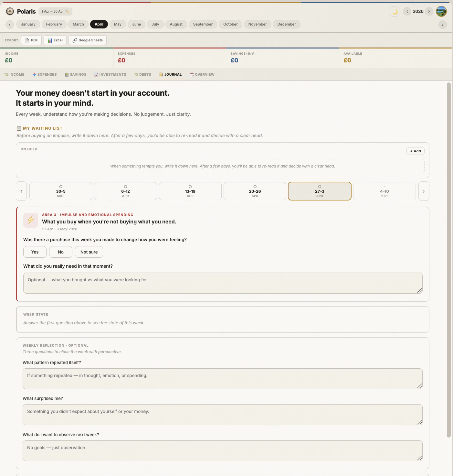Click the lightning bolt impulse spending icon
This screenshot has width=453, height=476.
coord(31,220)
